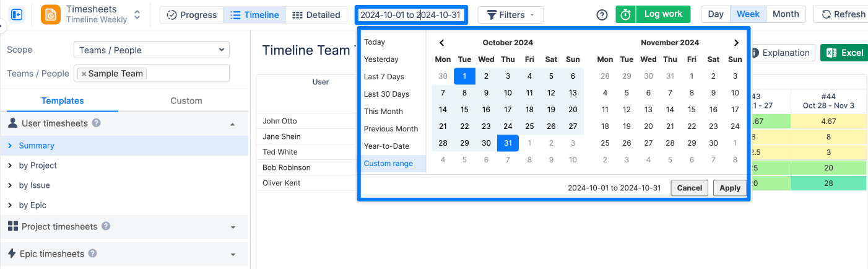Switch to Day view
This screenshot has height=269, width=868.
pyautogui.click(x=716, y=14)
